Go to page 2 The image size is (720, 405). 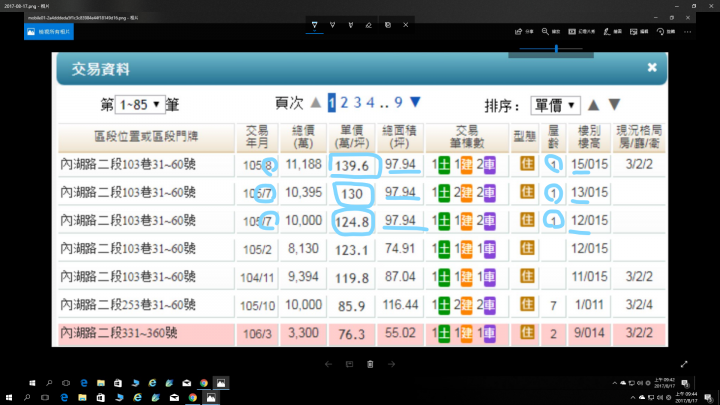(x=344, y=102)
